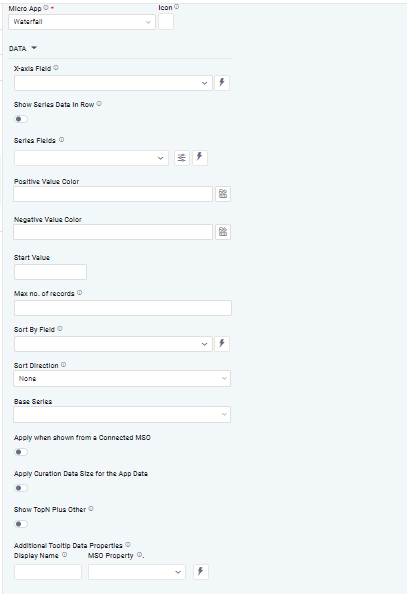Click lightning bolt icon beside Sort By Field

tap(222, 344)
